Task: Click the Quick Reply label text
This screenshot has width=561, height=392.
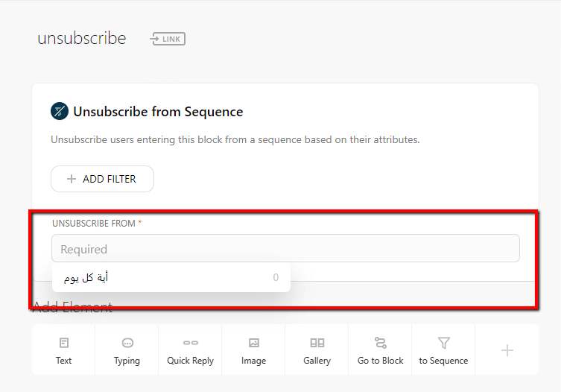Action: click(x=190, y=361)
